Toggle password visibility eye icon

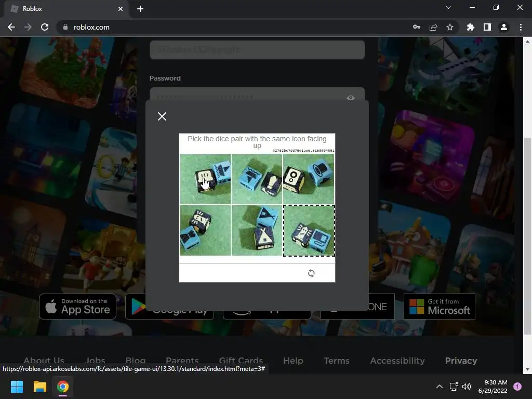point(351,98)
